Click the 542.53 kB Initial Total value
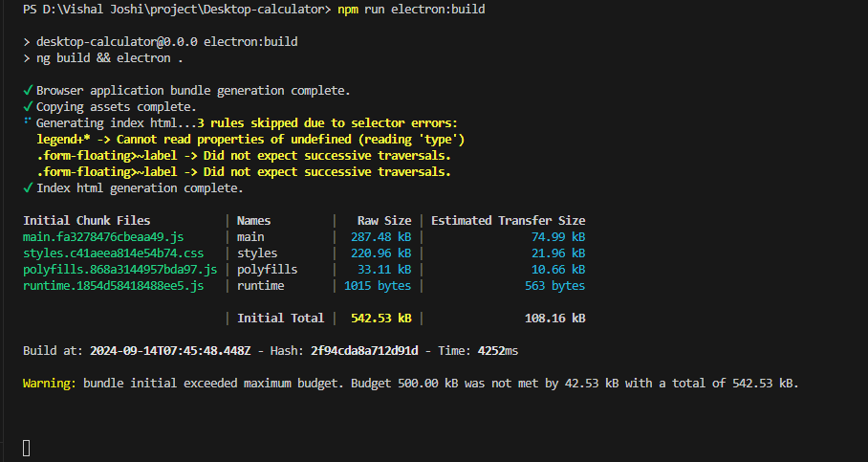This screenshot has height=462, width=868. click(380, 319)
